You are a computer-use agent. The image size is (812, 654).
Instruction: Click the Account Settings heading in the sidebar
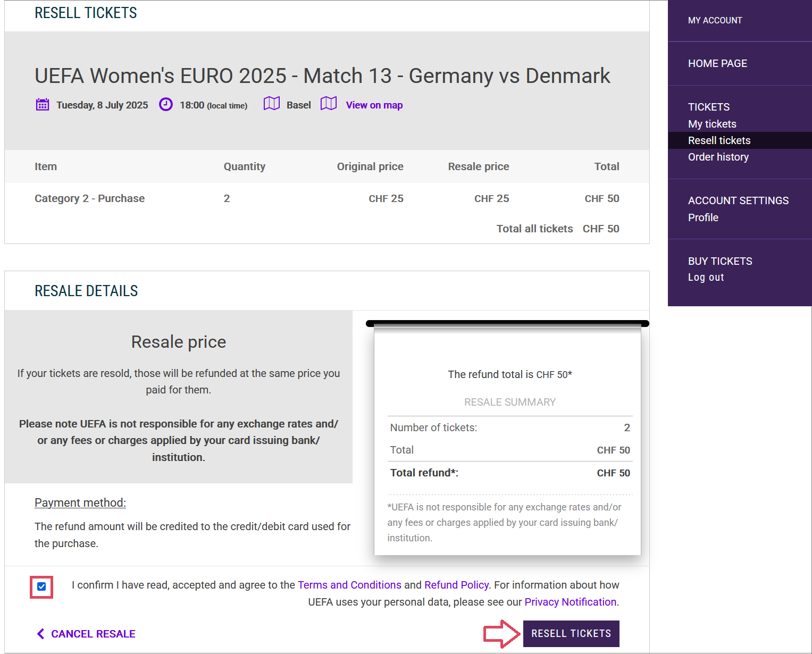pyautogui.click(x=738, y=200)
